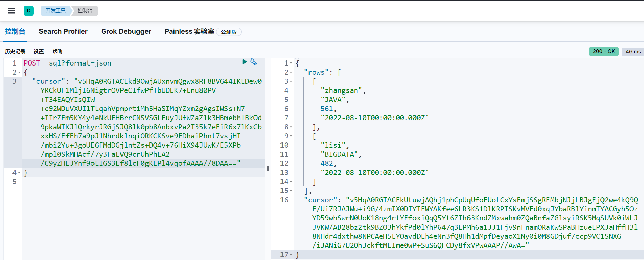The height and width of the screenshot is (260, 644).
Task: Collapse the second row array at line 9
Action: tap(291, 136)
